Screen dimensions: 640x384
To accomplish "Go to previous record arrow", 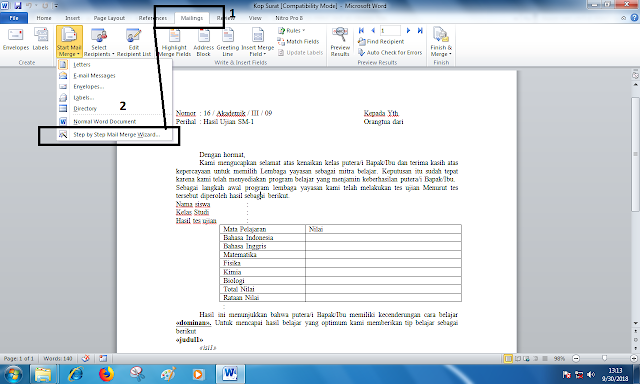I will coord(373,31).
